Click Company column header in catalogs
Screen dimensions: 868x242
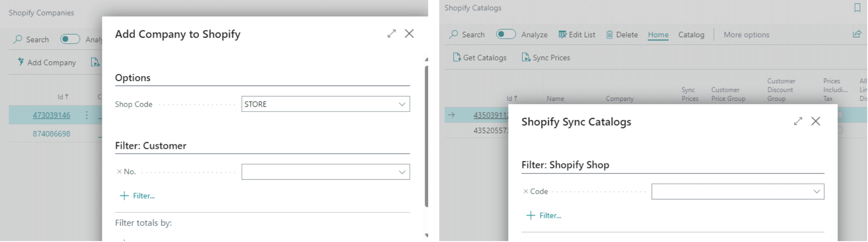coord(620,99)
